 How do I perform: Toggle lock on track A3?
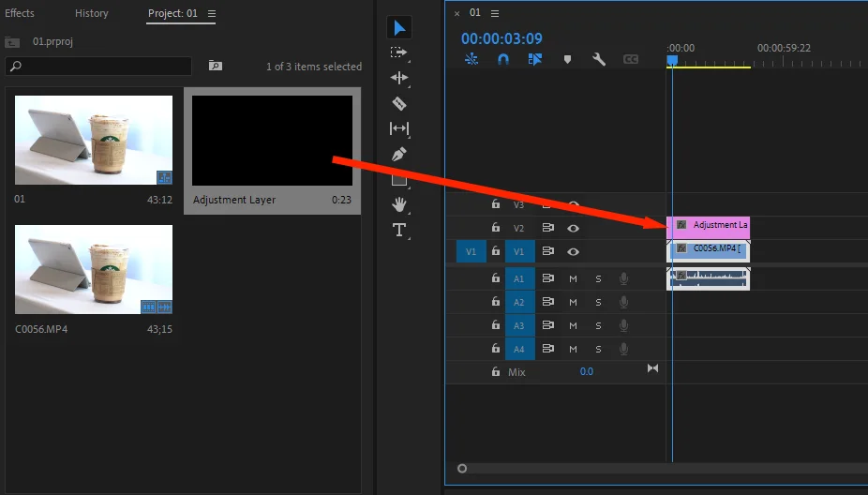pyautogui.click(x=496, y=324)
